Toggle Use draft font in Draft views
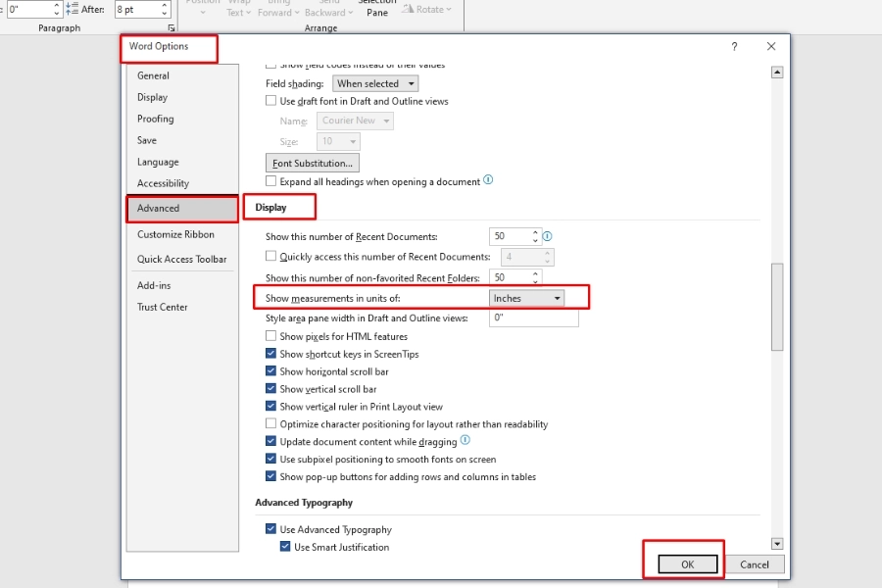This screenshot has width=882, height=588. (x=271, y=101)
